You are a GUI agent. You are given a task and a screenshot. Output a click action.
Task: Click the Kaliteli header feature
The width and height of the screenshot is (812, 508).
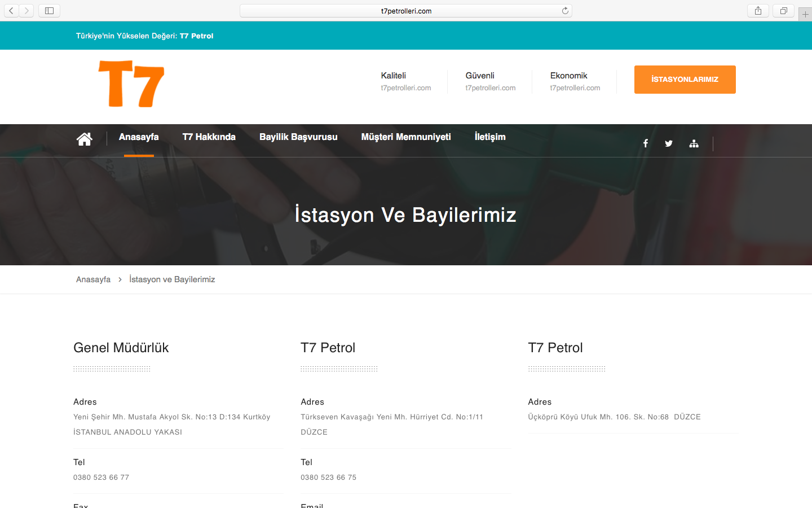click(394, 76)
